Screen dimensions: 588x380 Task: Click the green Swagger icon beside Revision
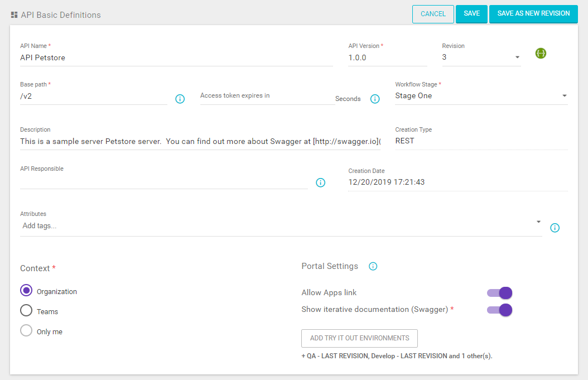[x=540, y=54]
